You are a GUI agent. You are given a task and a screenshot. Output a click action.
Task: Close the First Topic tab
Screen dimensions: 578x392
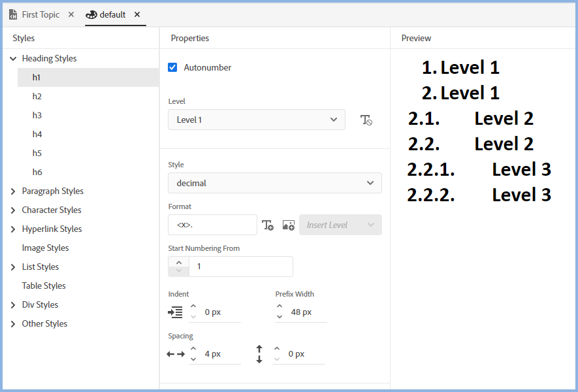point(71,14)
